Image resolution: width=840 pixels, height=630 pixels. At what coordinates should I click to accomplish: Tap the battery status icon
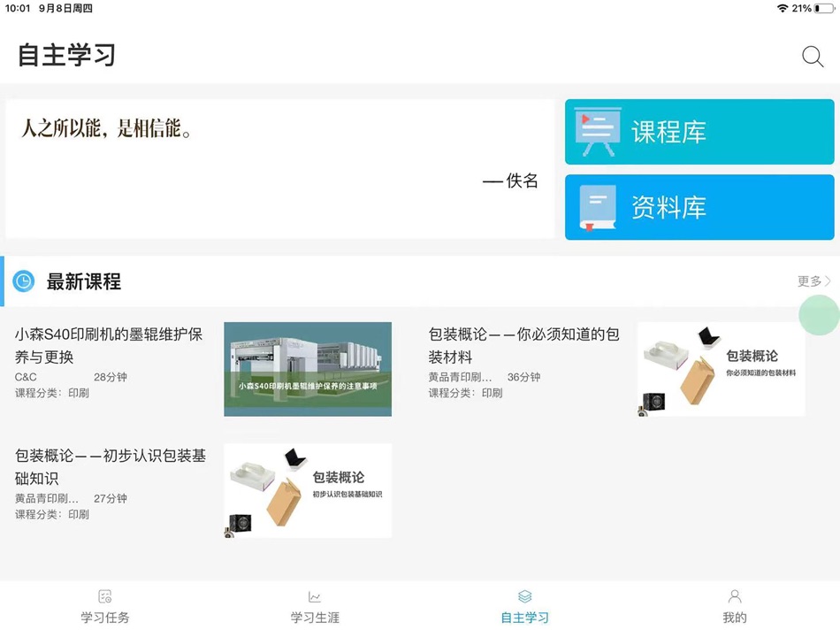824,8
